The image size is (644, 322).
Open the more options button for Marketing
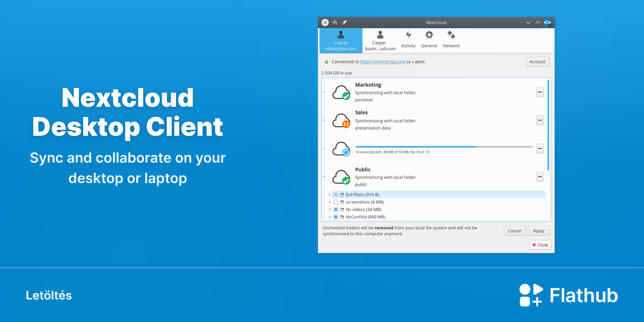pyautogui.click(x=540, y=92)
